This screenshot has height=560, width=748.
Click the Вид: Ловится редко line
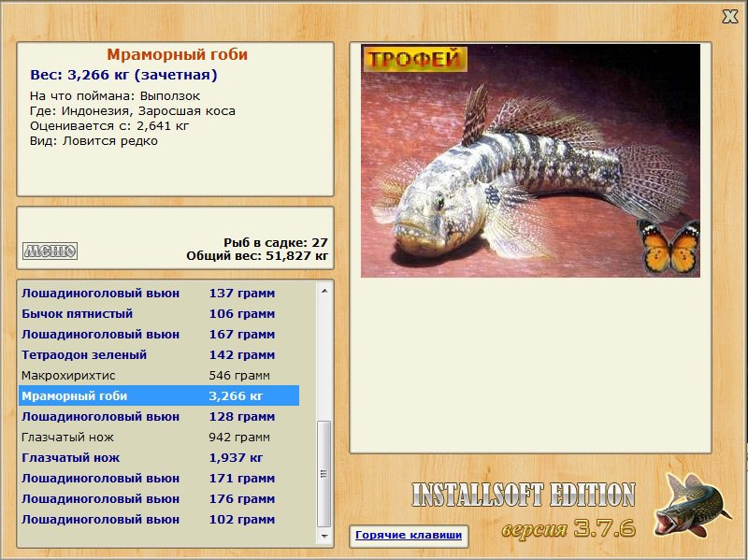(94, 141)
